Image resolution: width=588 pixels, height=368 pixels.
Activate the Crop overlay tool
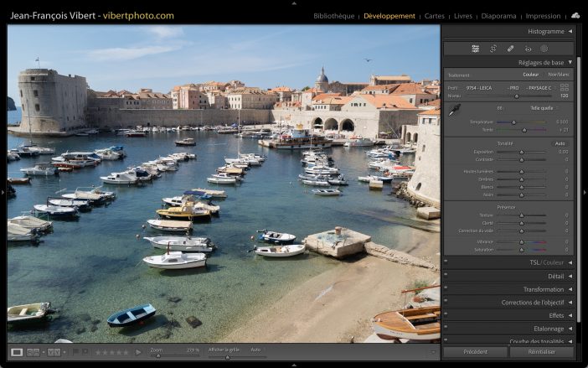pos(493,49)
